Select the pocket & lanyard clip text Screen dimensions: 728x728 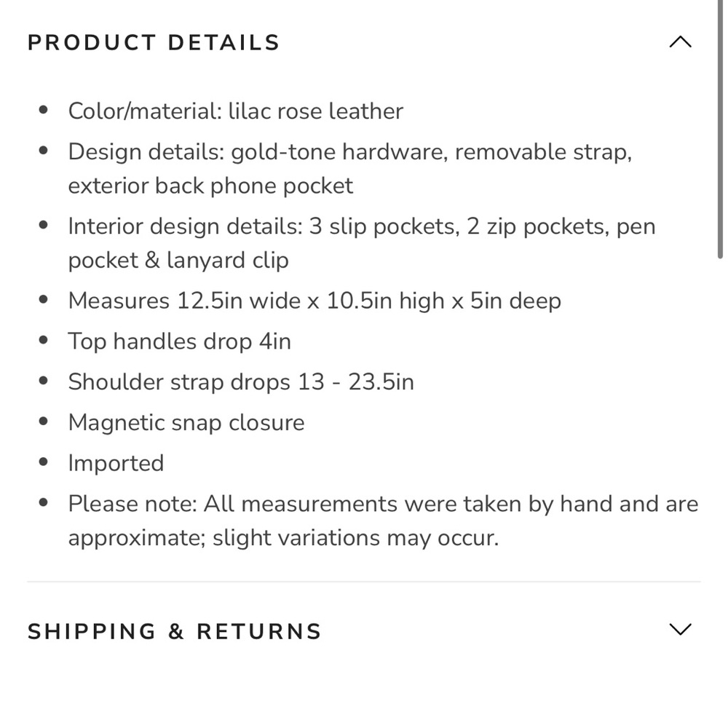click(178, 260)
